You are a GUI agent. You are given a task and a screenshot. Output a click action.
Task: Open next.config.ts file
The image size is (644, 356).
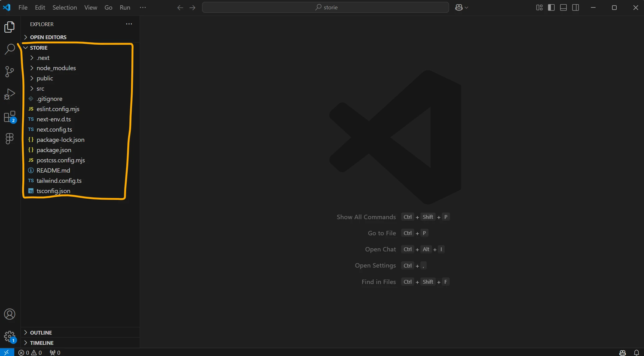[80, 130]
